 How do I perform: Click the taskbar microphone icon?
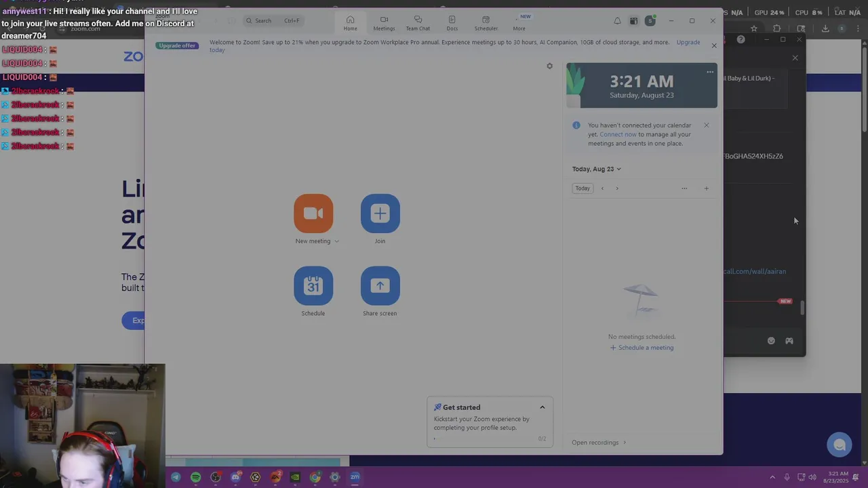click(x=787, y=477)
